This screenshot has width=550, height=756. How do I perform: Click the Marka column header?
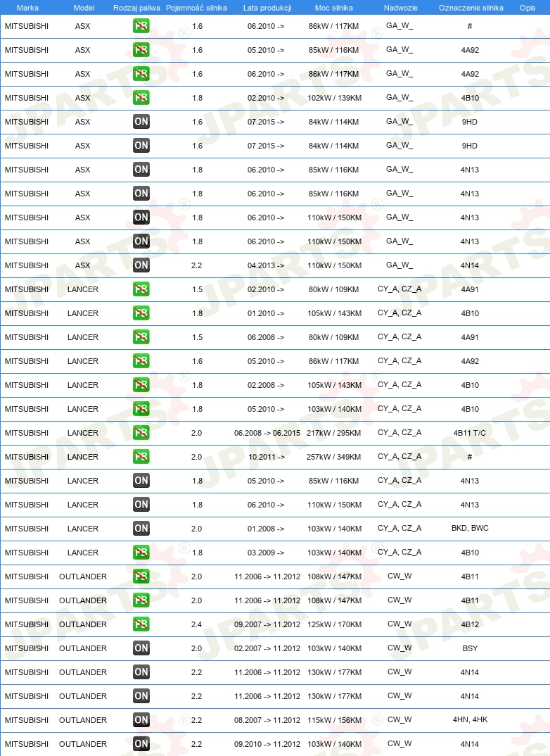pos(27,8)
